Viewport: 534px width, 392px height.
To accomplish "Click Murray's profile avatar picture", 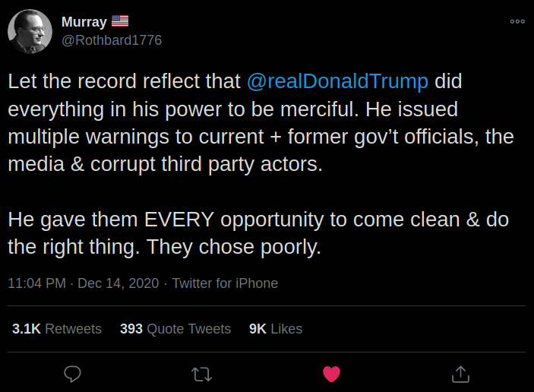I will (30, 31).
